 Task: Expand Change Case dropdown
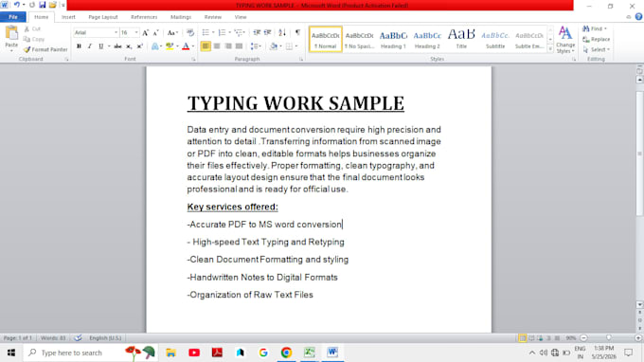click(176, 33)
